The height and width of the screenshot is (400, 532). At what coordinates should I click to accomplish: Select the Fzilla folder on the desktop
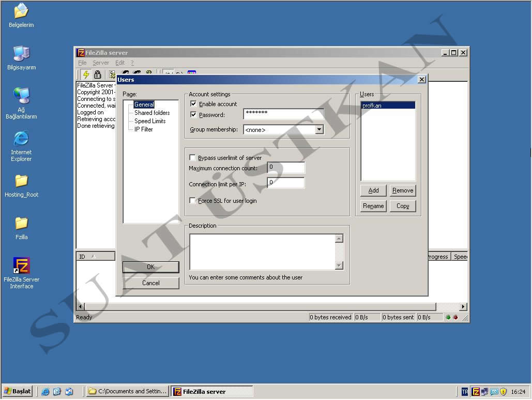(x=21, y=228)
